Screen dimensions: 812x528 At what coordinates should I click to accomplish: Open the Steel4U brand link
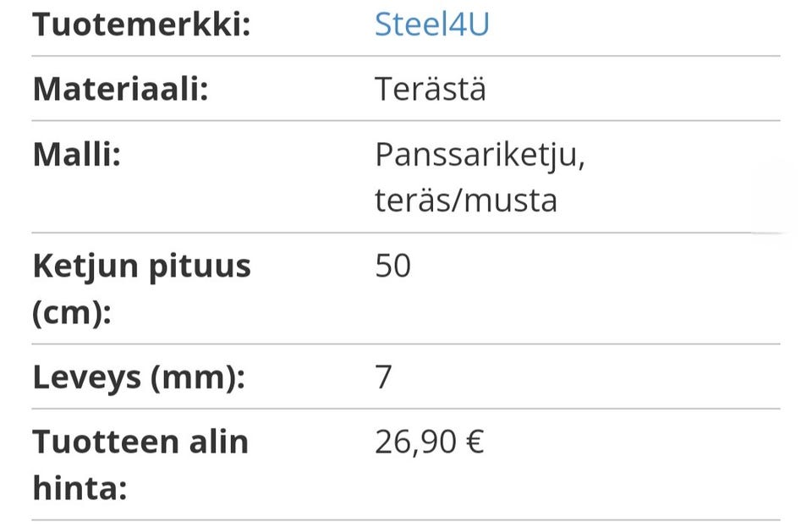pyautogui.click(x=431, y=25)
